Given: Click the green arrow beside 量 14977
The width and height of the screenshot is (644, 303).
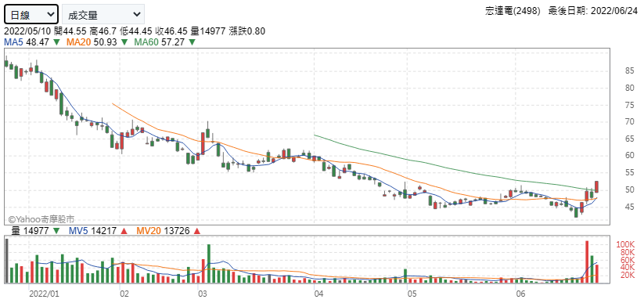Looking at the screenshot, I should point(56,231).
